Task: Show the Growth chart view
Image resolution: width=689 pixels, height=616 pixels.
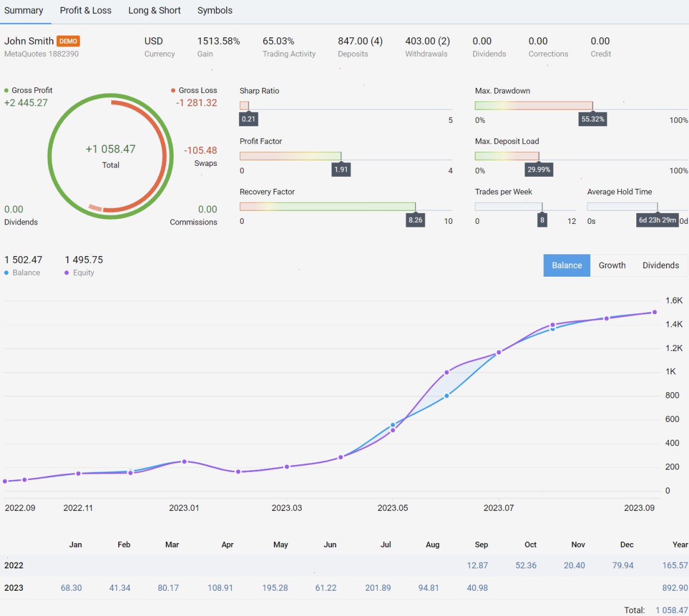Action: [x=612, y=265]
